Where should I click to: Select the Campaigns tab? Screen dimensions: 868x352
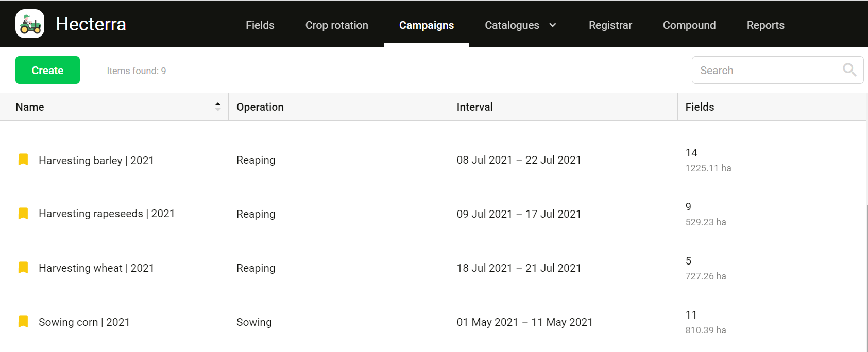(426, 25)
